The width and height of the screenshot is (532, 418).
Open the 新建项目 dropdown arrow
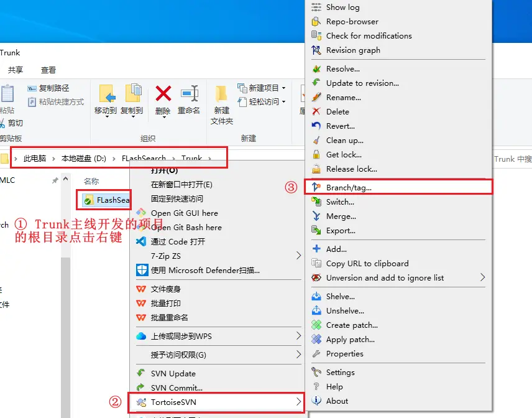[283, 88]
